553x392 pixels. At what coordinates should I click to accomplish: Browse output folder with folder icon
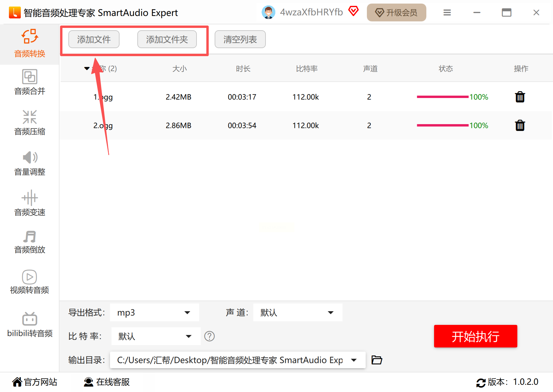377,360
